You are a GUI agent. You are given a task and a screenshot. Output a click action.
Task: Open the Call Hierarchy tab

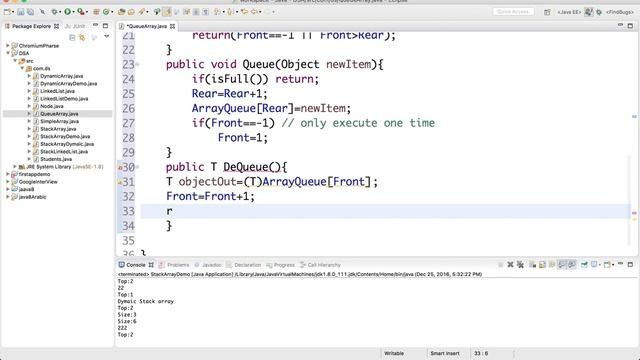click(320, 265)
